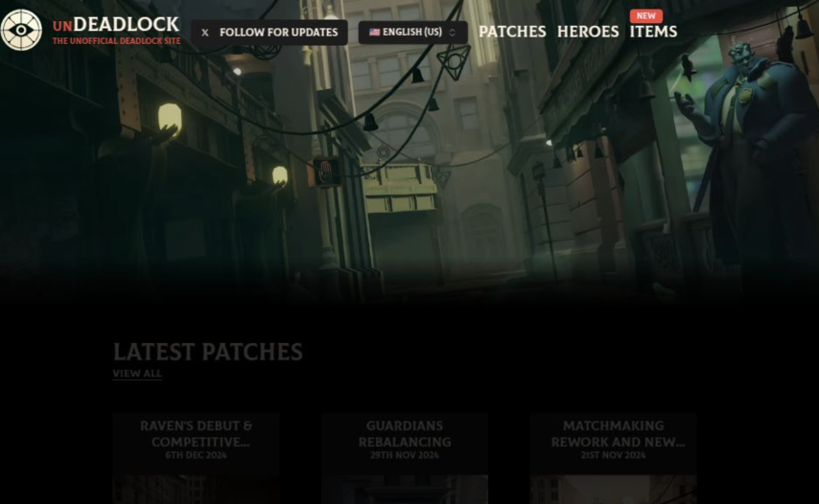The image size is (819, 504).
Task: Open the unDeadlock site title link
Action: (116, 25)
